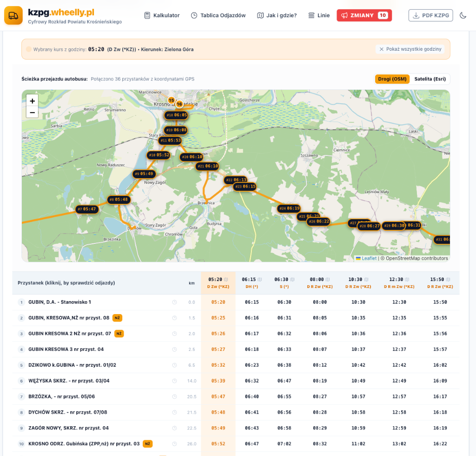Click Pokaż wszystkie godziny button
476x456 pixels.
point(410,49)
